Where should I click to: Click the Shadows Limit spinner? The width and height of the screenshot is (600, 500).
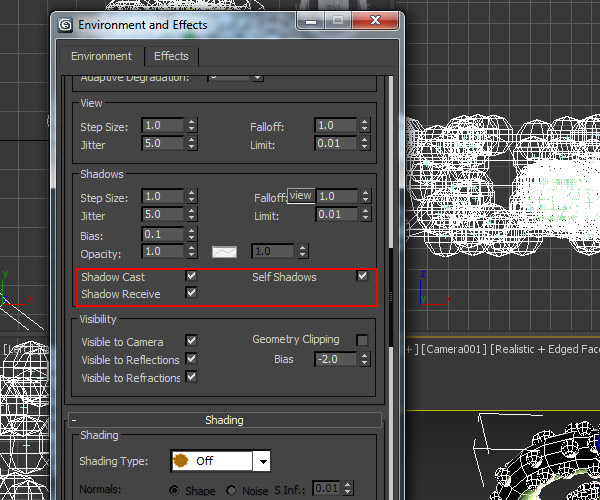click(365, 214)
